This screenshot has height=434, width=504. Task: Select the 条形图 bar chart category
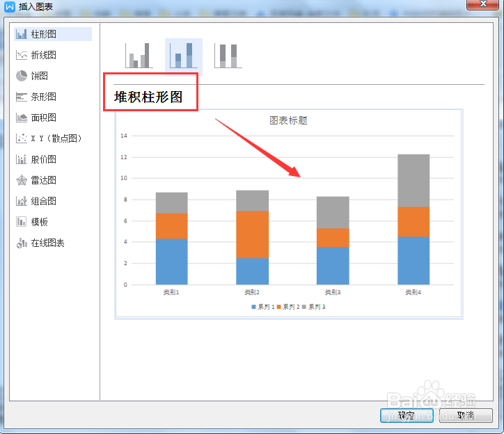(36, 97)
